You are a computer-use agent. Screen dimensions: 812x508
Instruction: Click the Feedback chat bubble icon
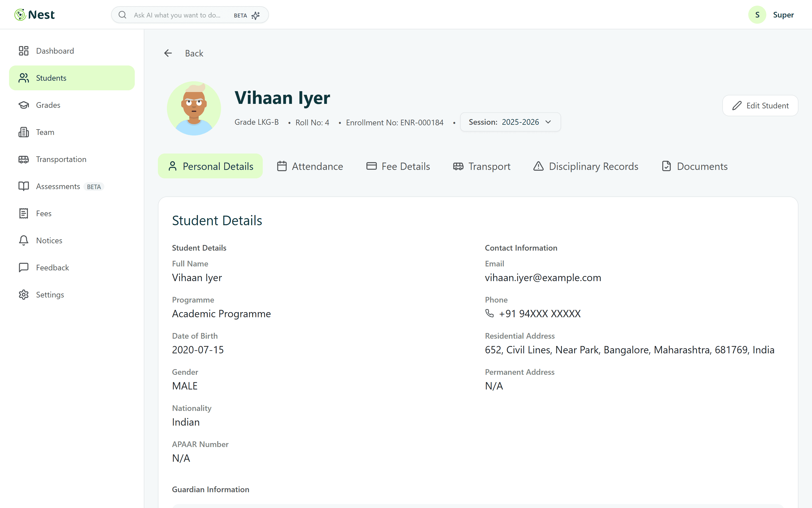pos(23,268)
